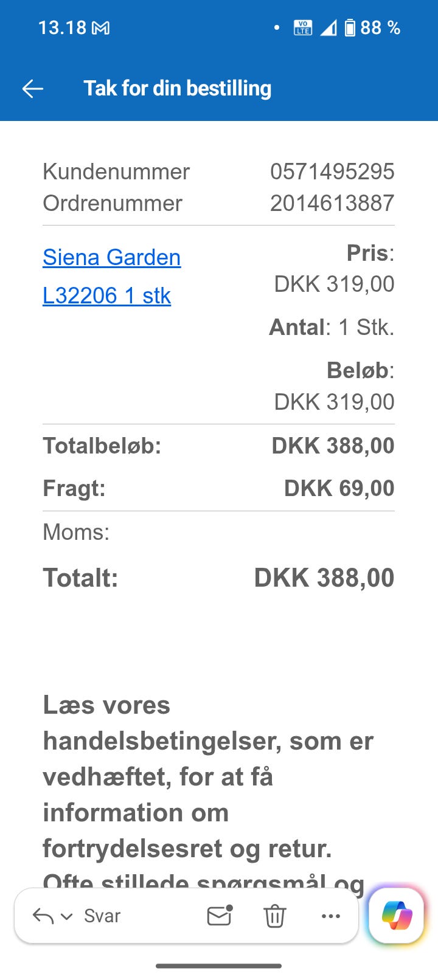Tap the Svar reply label

pos(102,916)
